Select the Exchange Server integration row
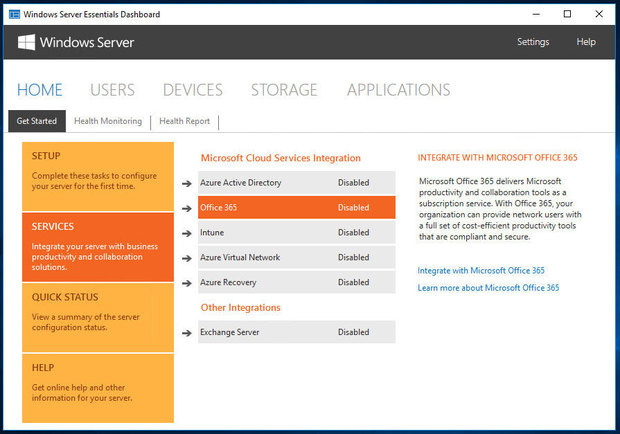Image resolution: width=620 pixels, height=434 pixels. [297, 332]
